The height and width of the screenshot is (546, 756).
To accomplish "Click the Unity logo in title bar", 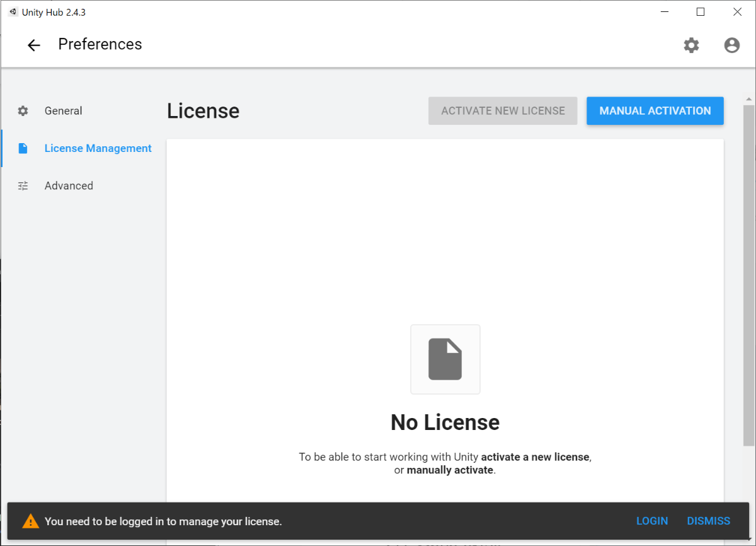I will point(13,12).
